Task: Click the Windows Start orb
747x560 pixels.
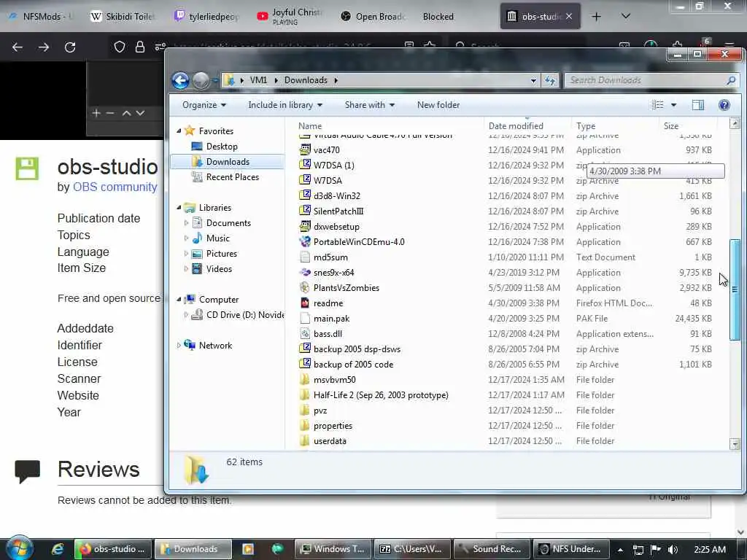Action: pos(19,548)
